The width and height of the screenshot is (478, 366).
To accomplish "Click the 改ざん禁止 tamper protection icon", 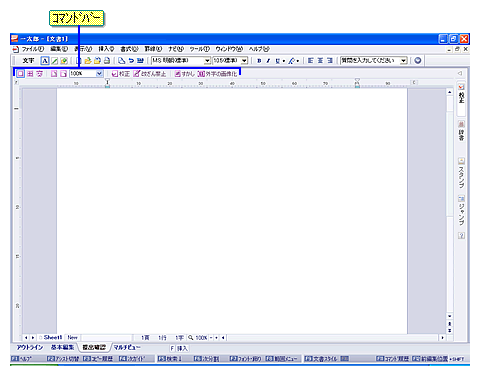I will pyautogui.click(x=150, y=74).
